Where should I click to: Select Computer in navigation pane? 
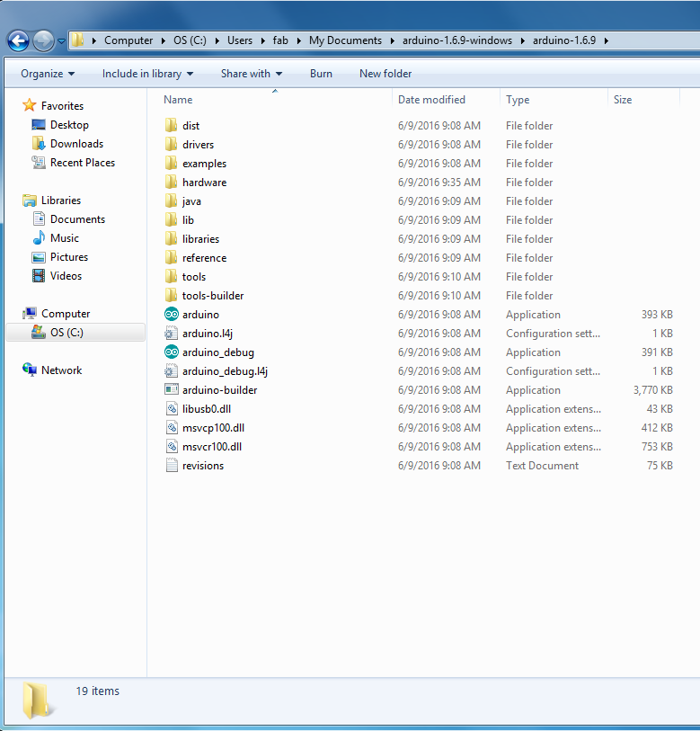coord(66,313)
